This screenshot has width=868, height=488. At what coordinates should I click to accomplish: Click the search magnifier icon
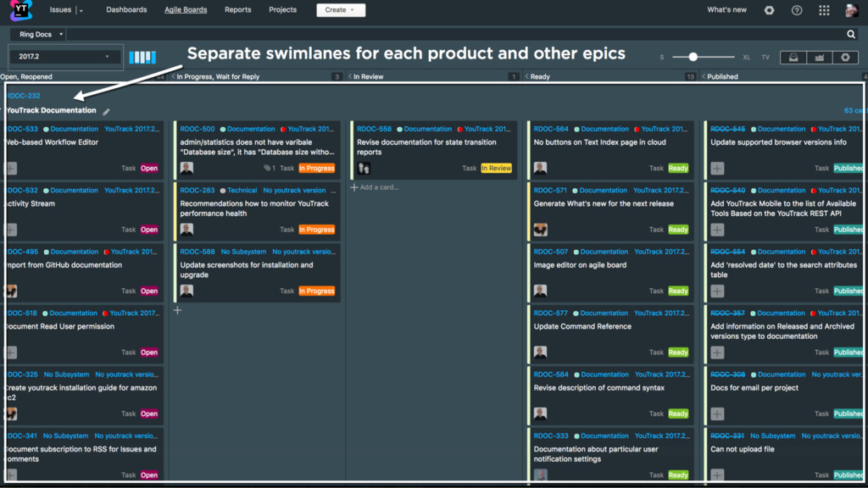click(851, 34)
